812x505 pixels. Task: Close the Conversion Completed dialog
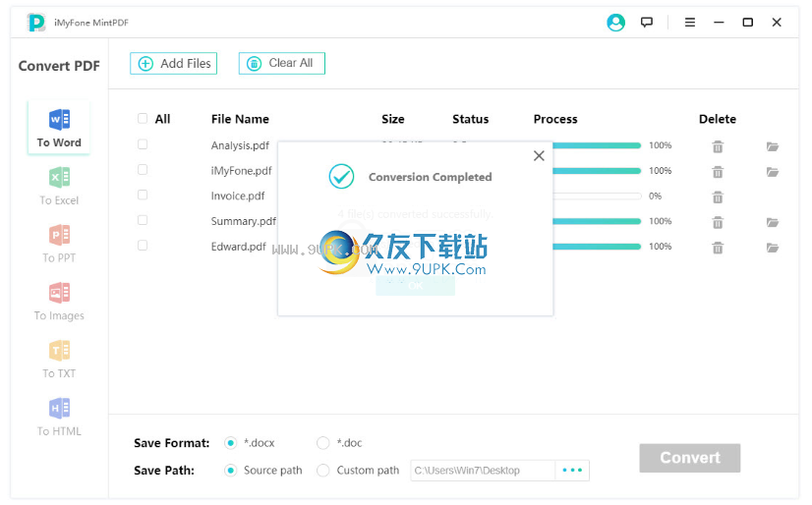pyautogui.click(x=539, y=156)
